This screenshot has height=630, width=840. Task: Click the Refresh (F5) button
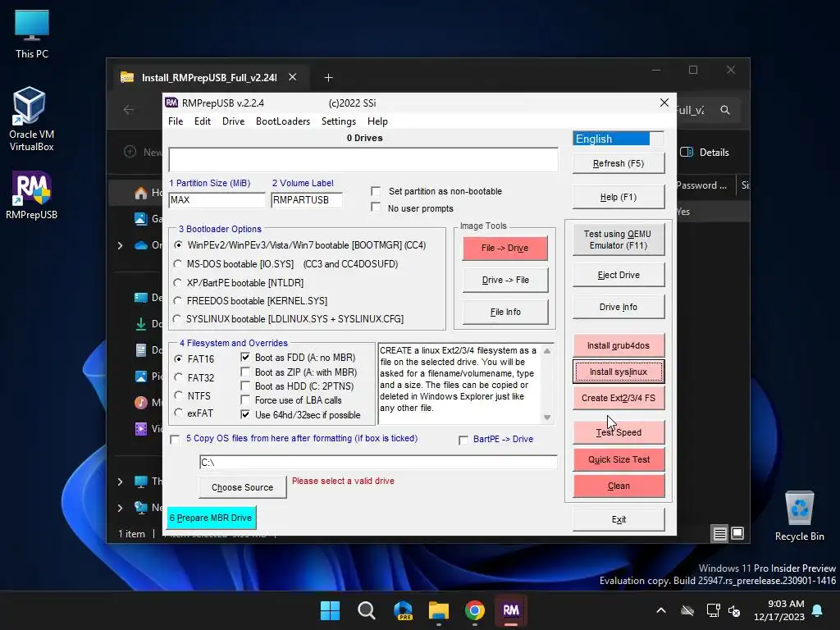click(x=619, y=163)
